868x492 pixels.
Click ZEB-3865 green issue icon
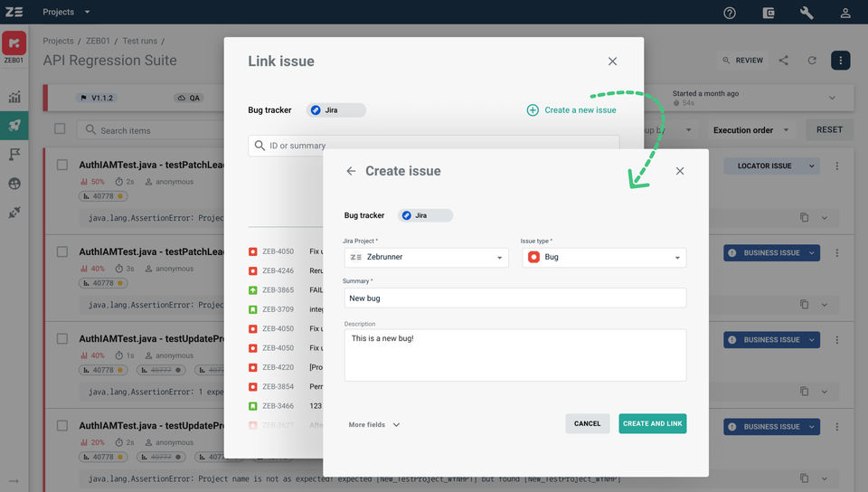click(252, 290)
